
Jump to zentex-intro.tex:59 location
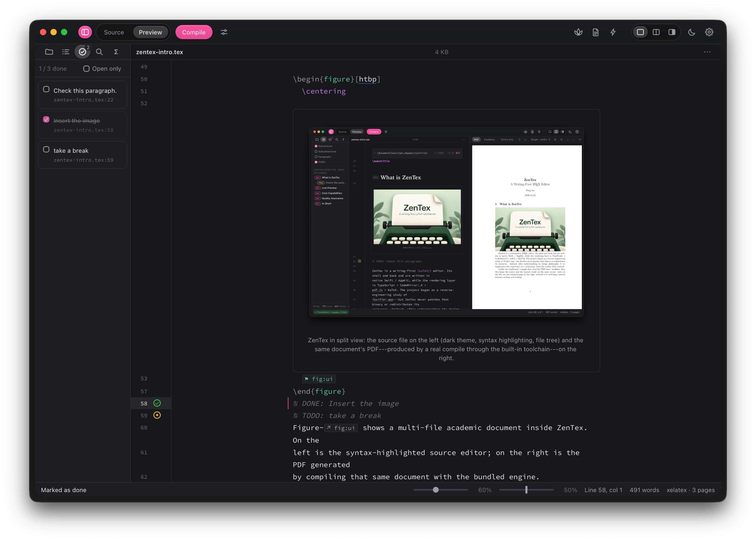pos(83,160)
